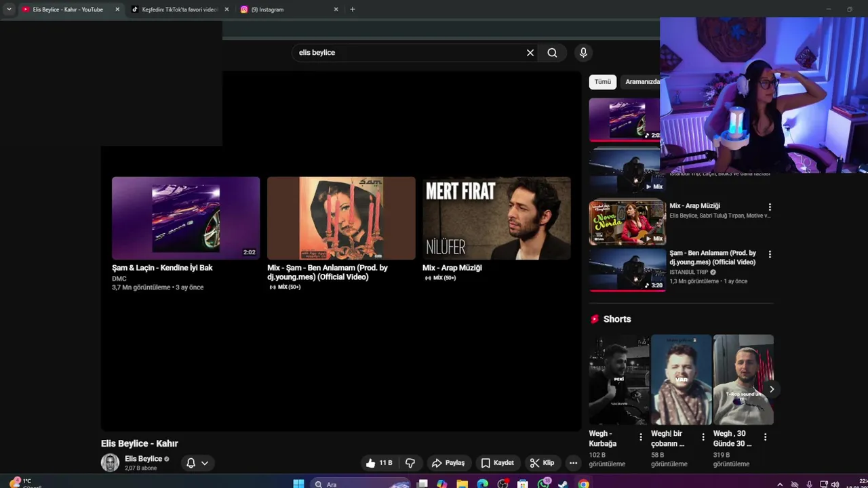Open options menu for Mix - Arap Müziği sidebar item
Screen dimensions: 868x488
(x=770, y=207)
